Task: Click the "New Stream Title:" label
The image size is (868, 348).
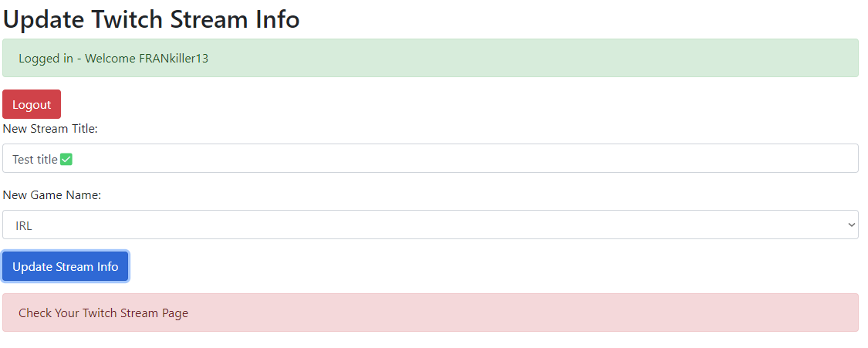Action: click(x=50, y=129)
